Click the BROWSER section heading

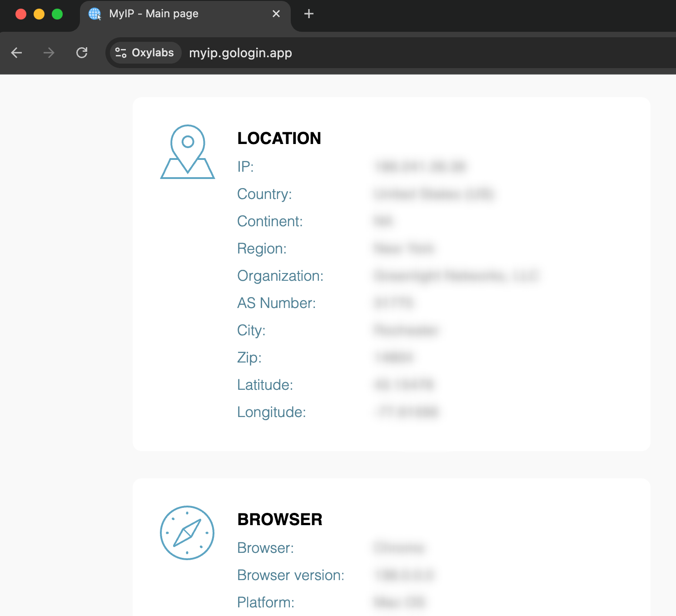coord(280,519)
